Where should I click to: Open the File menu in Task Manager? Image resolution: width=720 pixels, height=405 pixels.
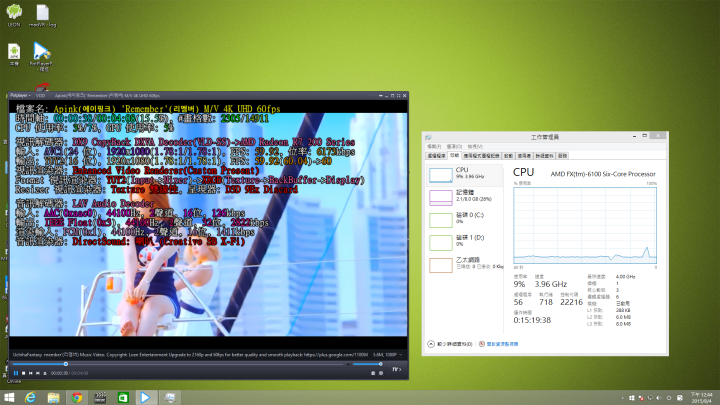point(433,146)
